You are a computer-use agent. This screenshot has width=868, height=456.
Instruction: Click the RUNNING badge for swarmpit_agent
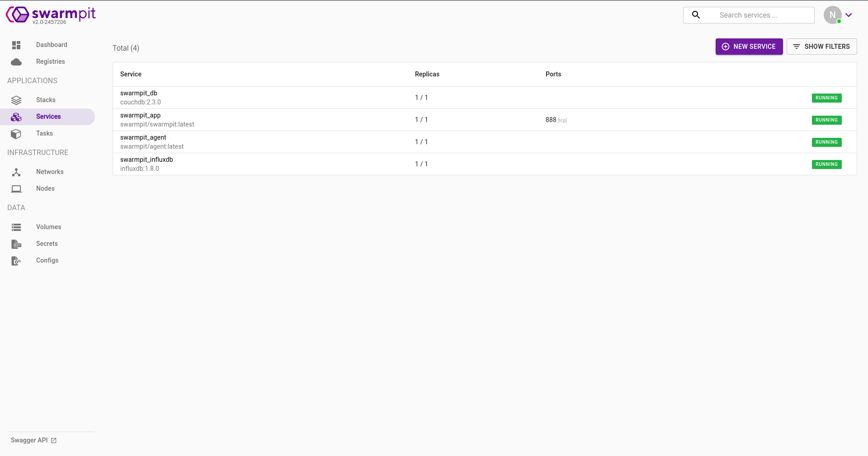click(x=826, y=142)
